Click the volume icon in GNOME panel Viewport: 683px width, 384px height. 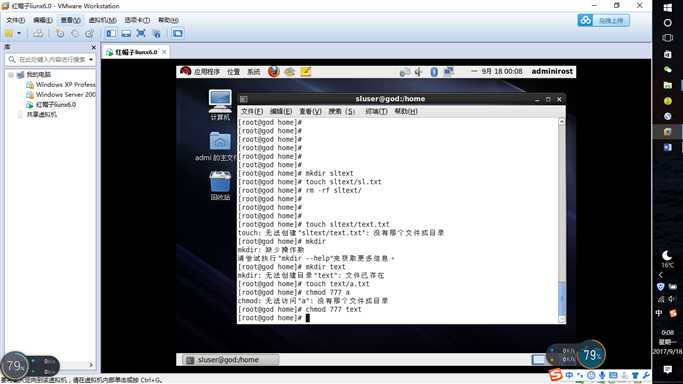click(418, 72)
